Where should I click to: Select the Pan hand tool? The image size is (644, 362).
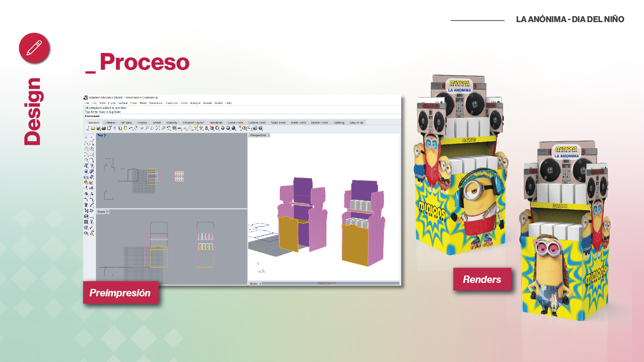click(x=136, y=128)
